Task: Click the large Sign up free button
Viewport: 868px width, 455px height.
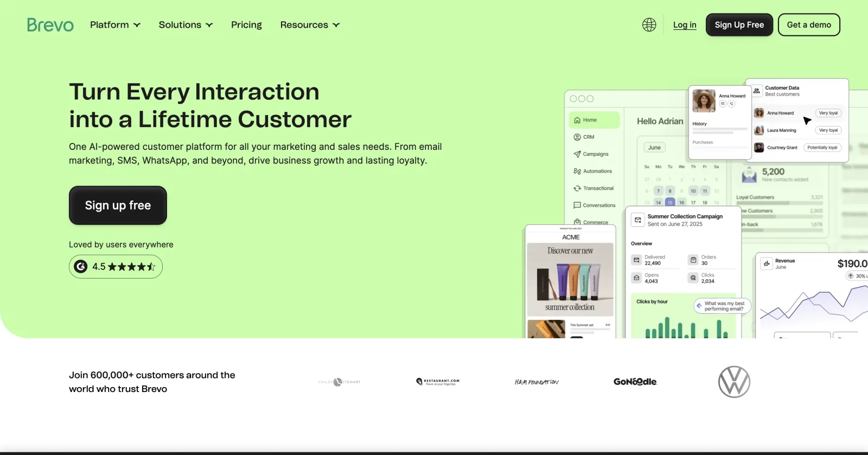Action: pyautogui.click(x=118, y=205)
